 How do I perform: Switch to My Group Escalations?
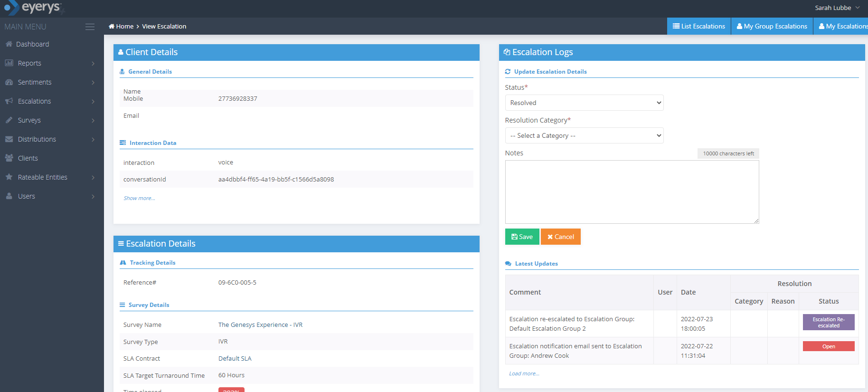(x=772, y=26)
